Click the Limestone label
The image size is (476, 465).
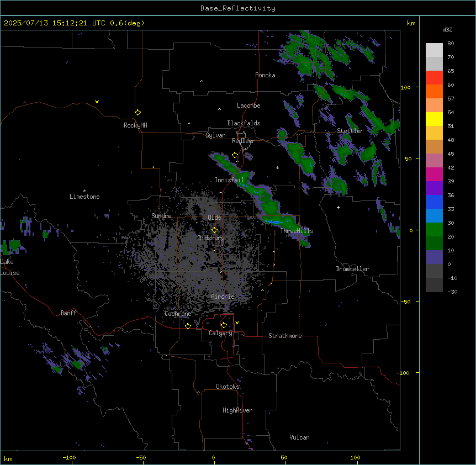[x=84, y=197]
